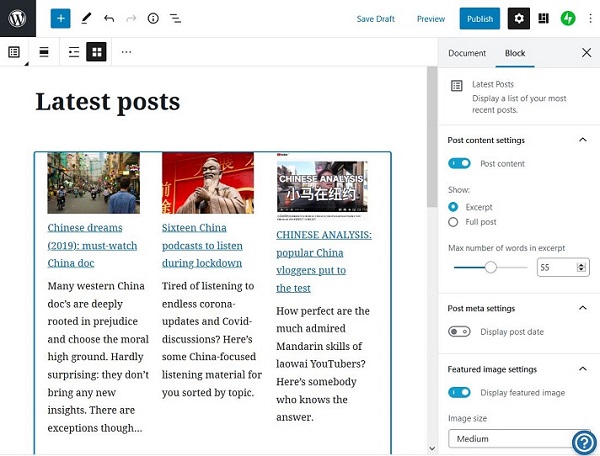The width and height of the screenshot is (600, 456).
Task: Switch to the Document tab
Action: 467,53
